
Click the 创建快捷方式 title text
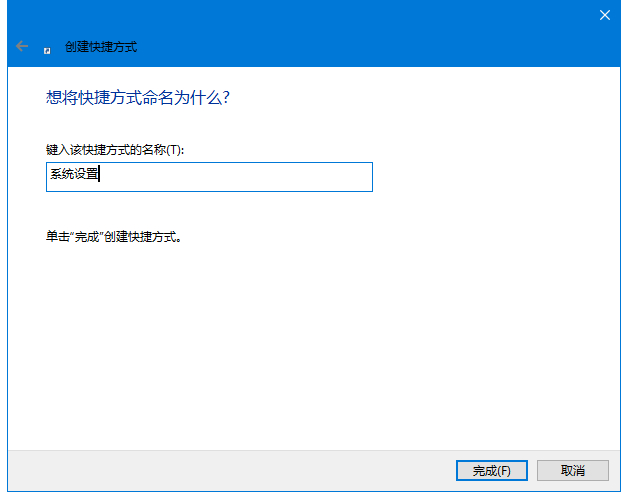point(100,47)
